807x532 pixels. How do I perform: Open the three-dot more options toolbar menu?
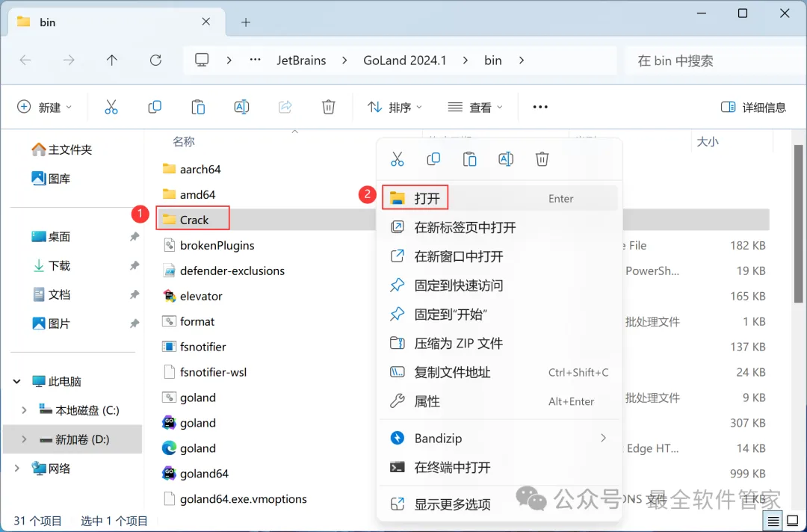click(x=540, y=107)
